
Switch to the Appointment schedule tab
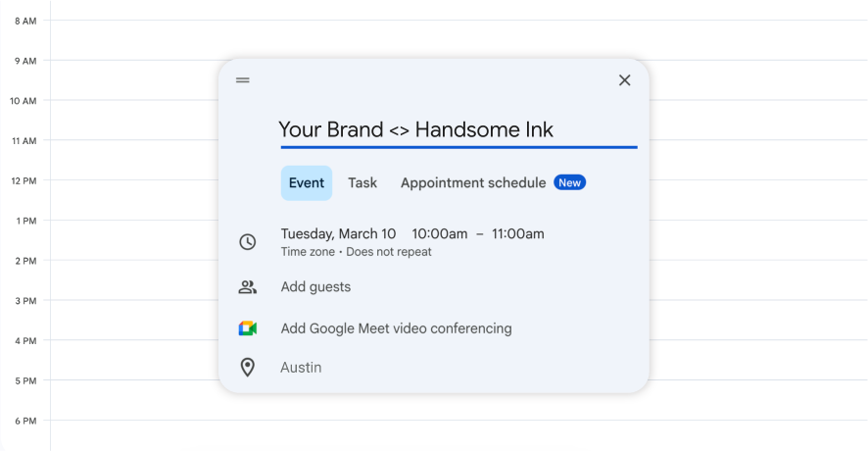pos(473,182)
